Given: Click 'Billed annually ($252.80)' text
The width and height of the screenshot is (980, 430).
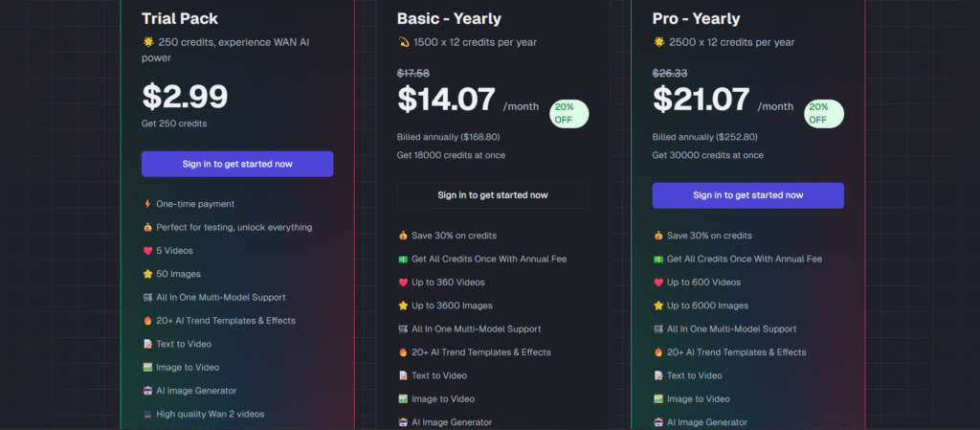Looking at the screenshot, I should [703, 137].
